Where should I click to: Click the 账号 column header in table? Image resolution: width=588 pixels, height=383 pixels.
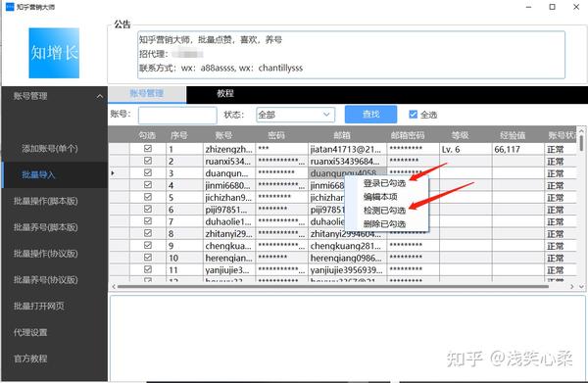(223, 135)
